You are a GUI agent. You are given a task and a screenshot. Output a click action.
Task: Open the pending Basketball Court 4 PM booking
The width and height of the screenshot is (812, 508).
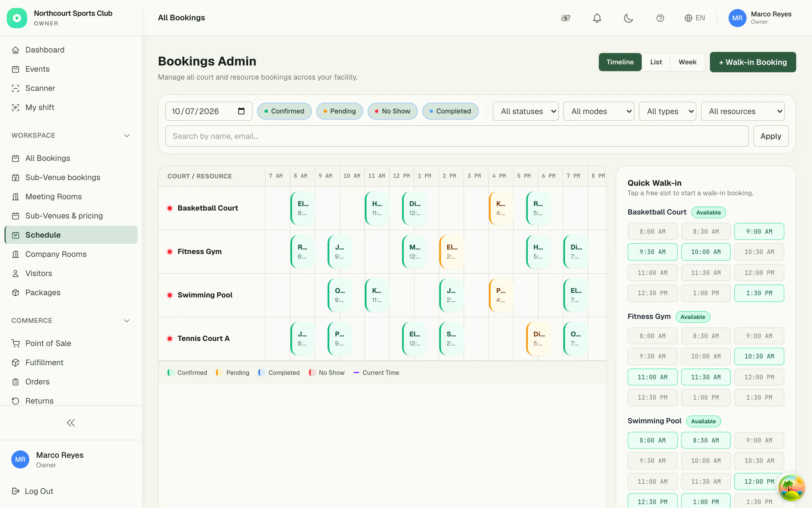point(501,208)
